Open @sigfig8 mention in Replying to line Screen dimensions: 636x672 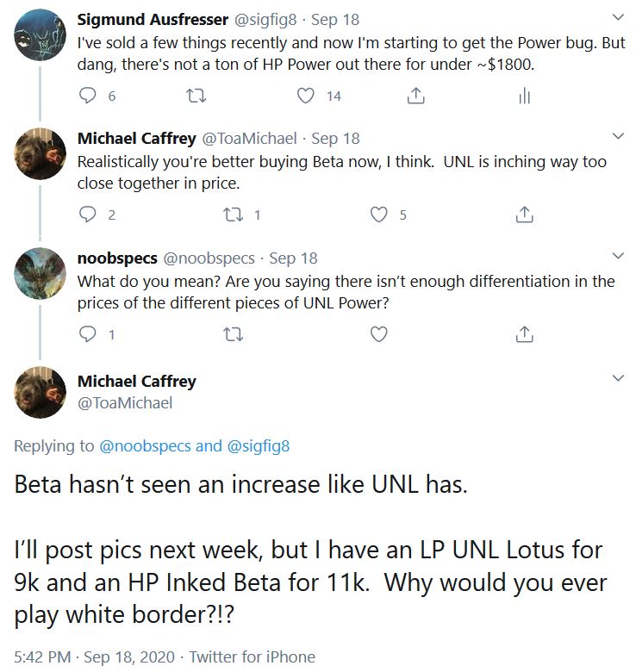(258, 446)
